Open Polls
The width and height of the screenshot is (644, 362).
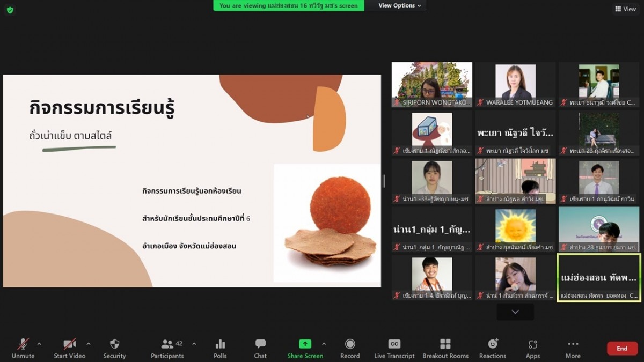tap(220, 348)
